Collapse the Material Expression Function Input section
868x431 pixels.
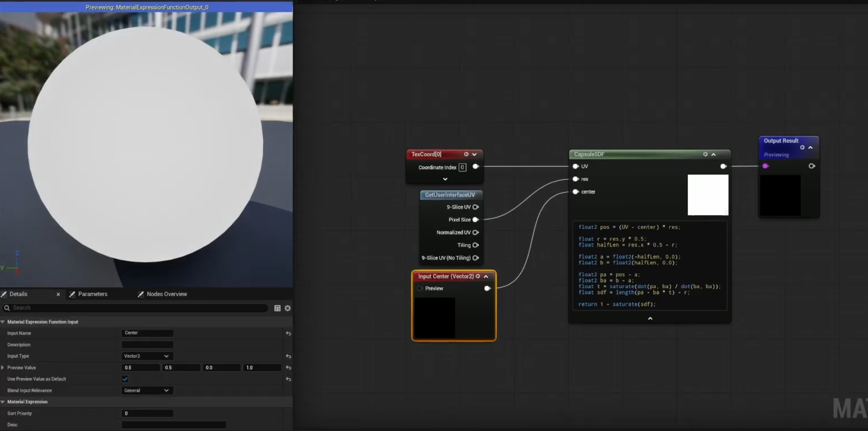[3, 322]
